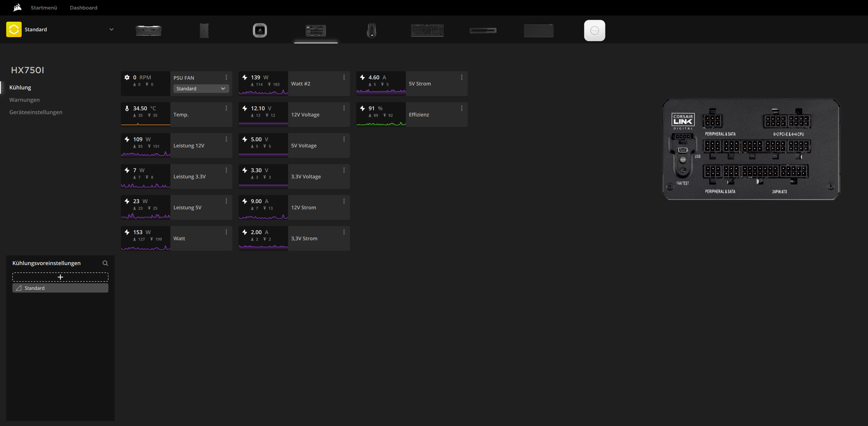Image resolution: width=868 pixels, height=426 pixels.
Task: Select the AIO cooler pump icon
Action: (x=260, y=30)
